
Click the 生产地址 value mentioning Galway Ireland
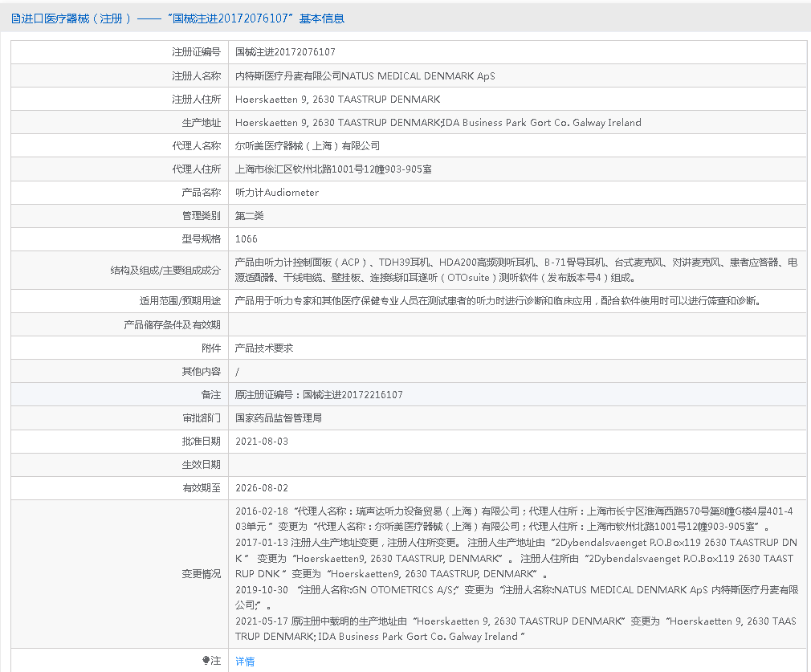[438, 123]
